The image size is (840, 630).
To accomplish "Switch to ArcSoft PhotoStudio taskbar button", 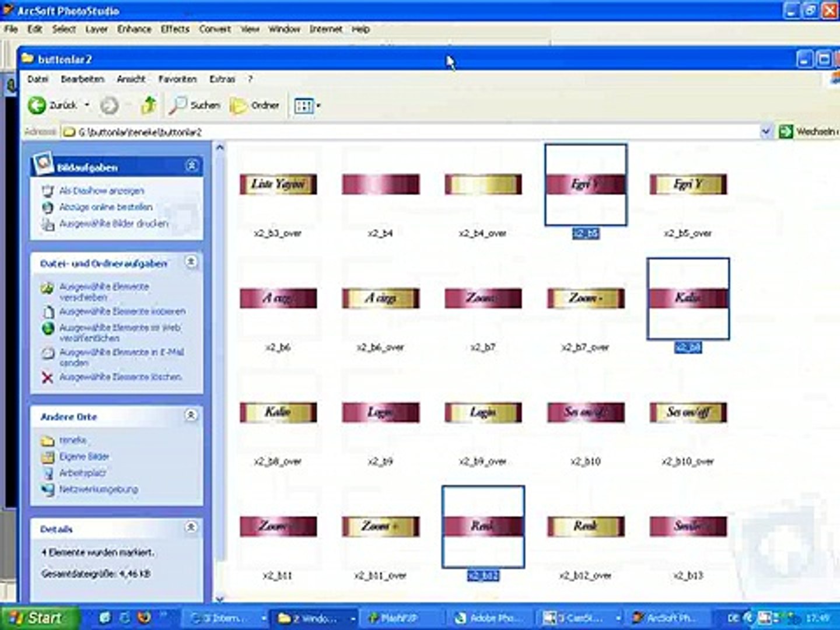I will [x=670, y=618].
